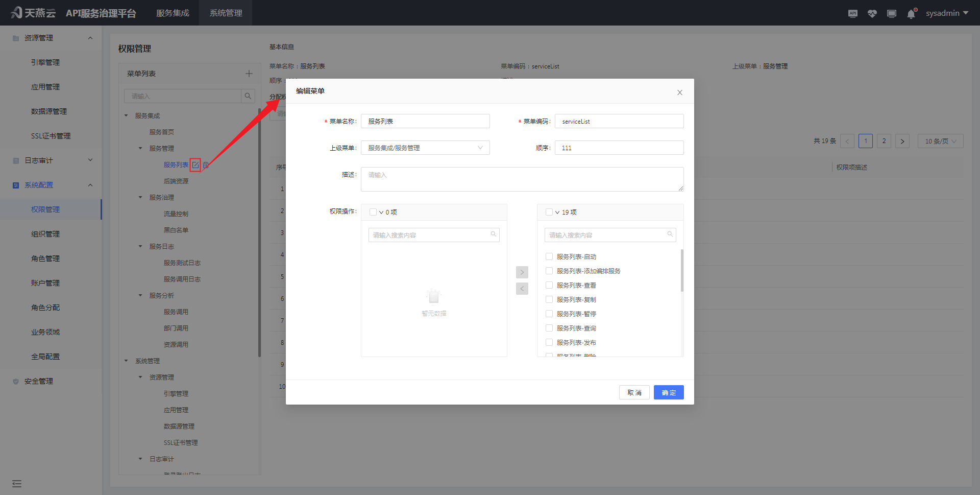Click the 描述 text area
The height and width of the screenshot is (495, 980).
522,179
